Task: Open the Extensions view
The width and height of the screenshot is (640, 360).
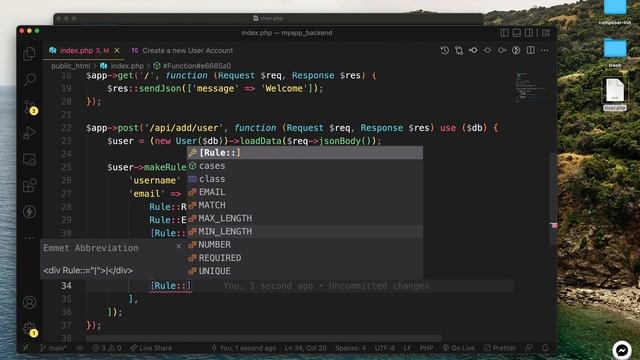Action: pyautogui.click(x=29, y=186)
